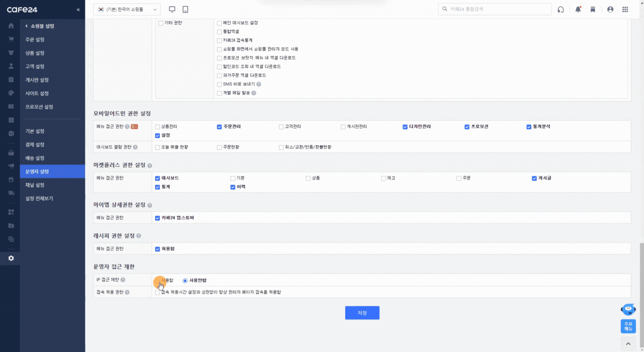The image size is (644, 352).
Task: Select 운영자 설정 menu item
Action: pos(52,171)
